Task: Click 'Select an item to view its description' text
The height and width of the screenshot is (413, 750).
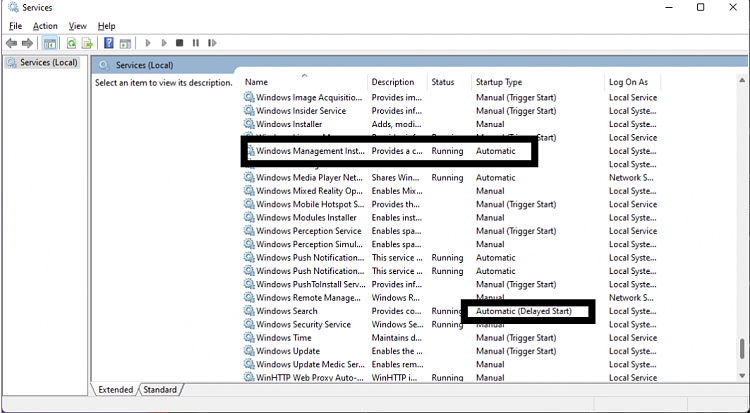Action: click(164, 83)
